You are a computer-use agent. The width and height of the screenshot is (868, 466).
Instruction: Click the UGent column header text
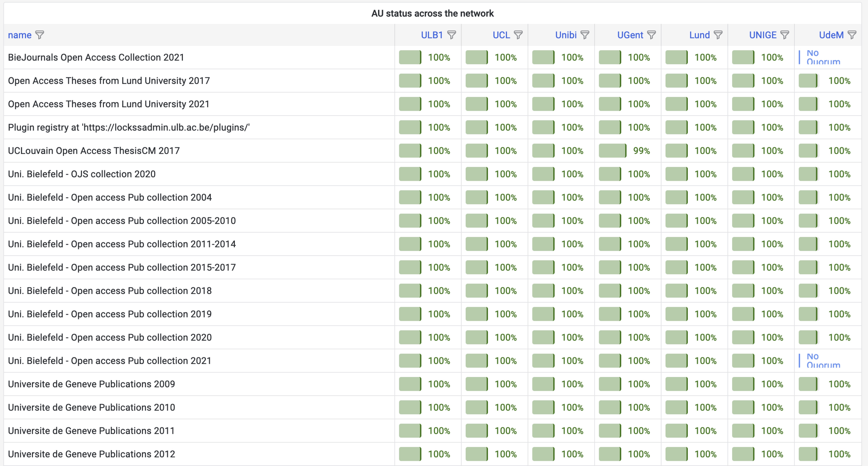pyautogui.click(x=630, y=35)
